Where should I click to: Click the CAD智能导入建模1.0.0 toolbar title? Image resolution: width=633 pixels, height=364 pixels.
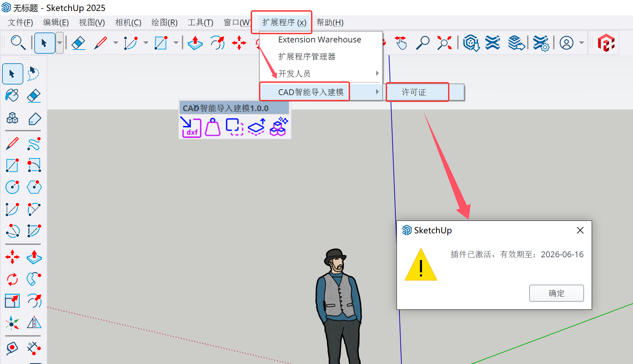[234, 108]
